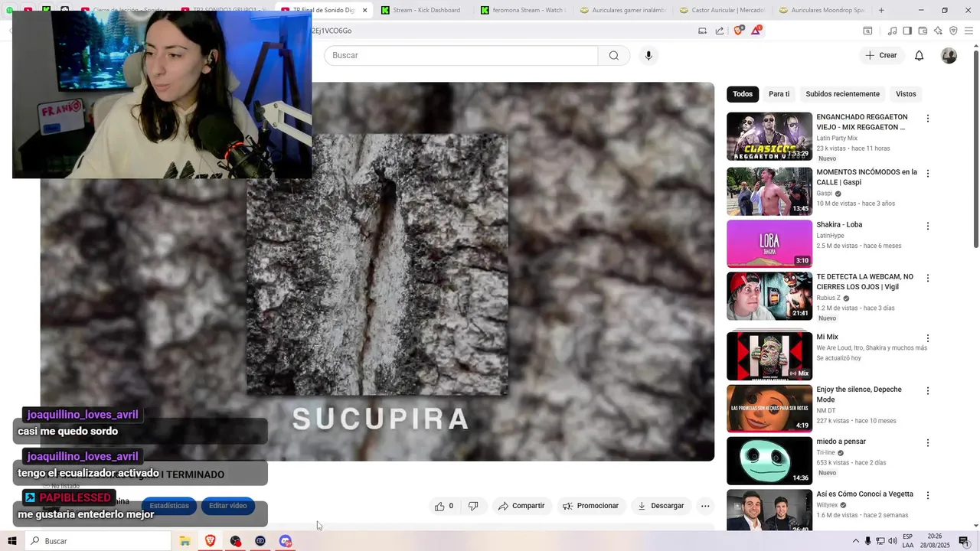980x551 pixels.
Task: Open a new browser tab
Action: 881,10
